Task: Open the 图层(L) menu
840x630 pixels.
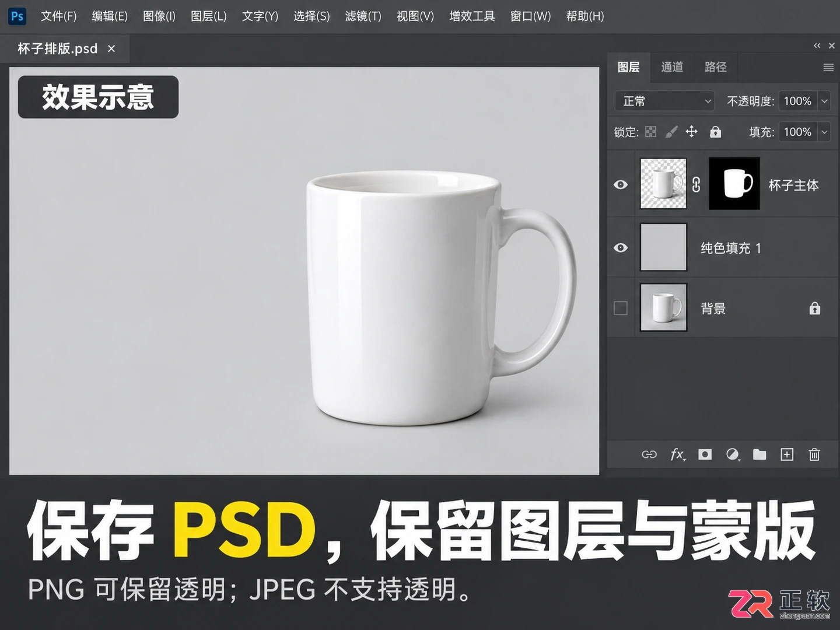Action: coord(208,16)
